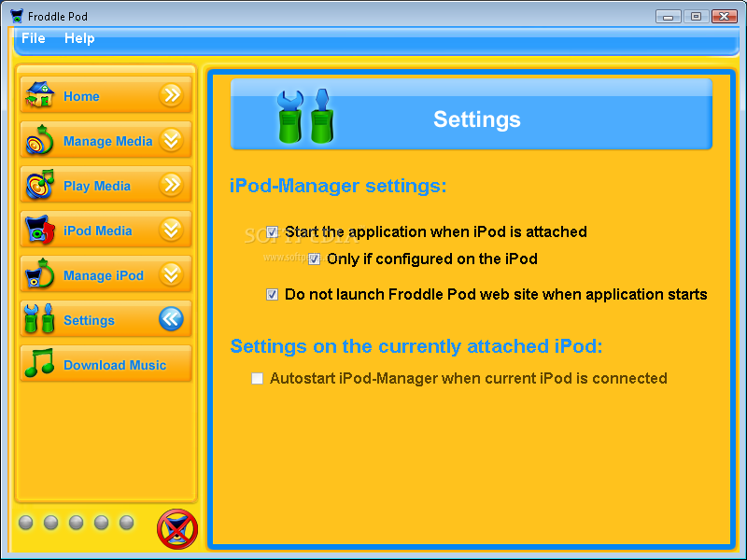Click the Home house icon in sidebar
Screen dimensions: 747x560
[40, 94]
